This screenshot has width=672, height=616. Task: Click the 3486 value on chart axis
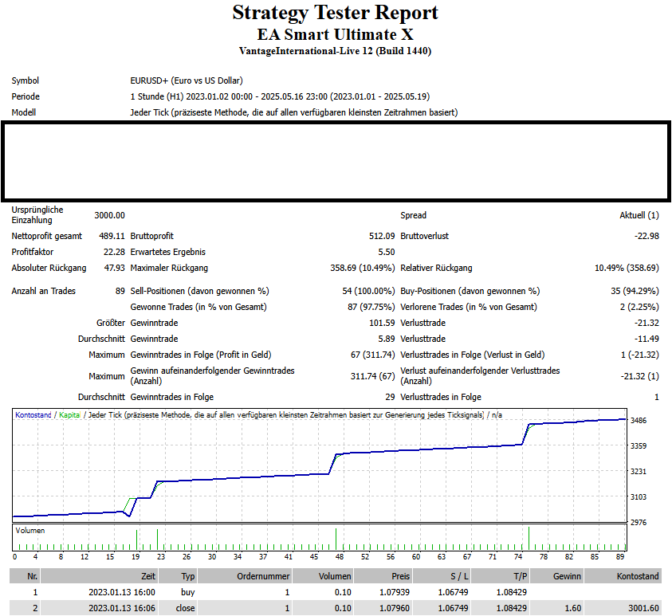[x=638, y=420]
